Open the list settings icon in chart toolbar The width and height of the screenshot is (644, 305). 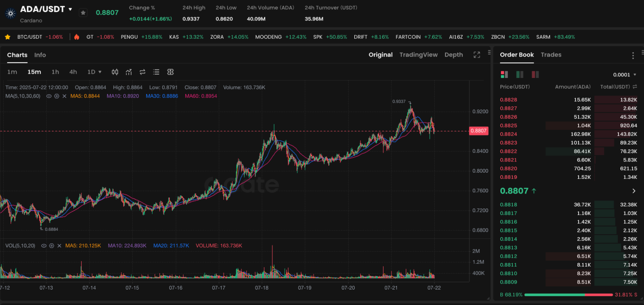click(156, 72)
